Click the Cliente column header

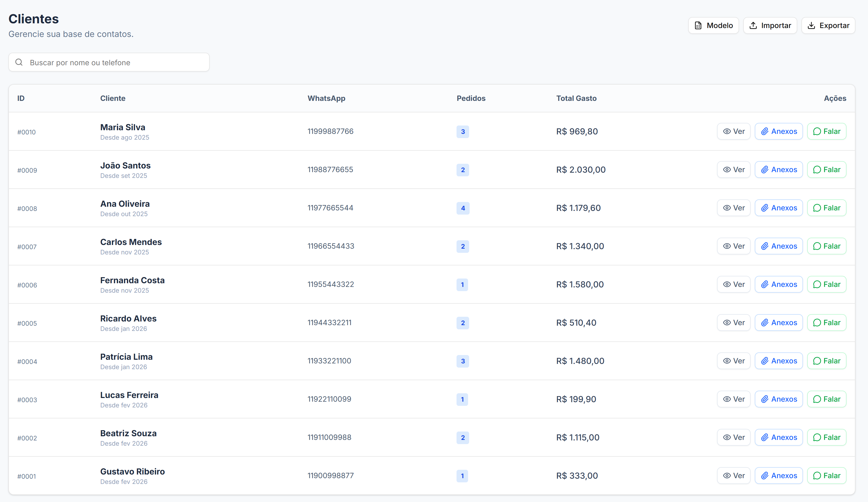113,99
